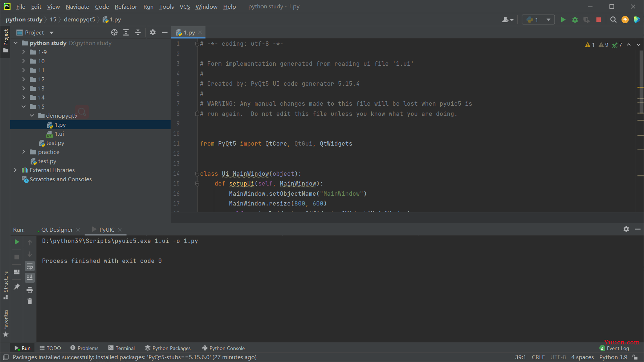Restore layout icon in Run panel
This screenshot has height=362, width=644.
17,272
